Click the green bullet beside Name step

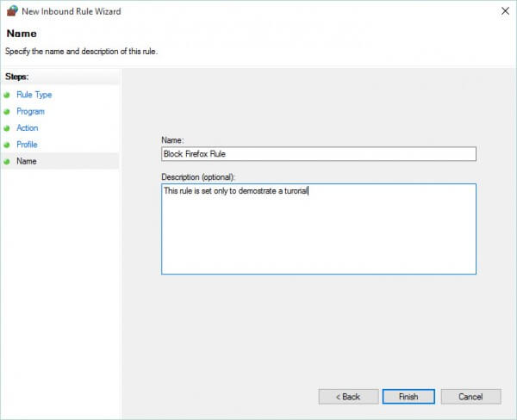[x=7, y=162]
